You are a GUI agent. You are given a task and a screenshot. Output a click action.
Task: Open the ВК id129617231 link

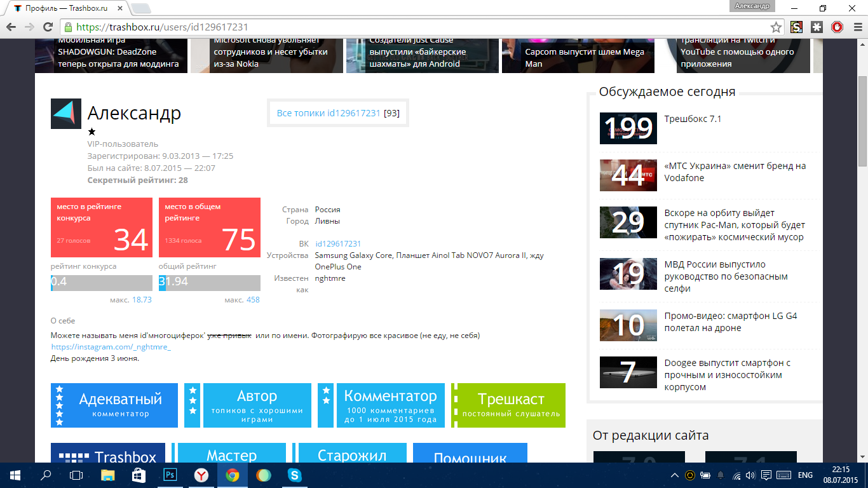click(338, 244)
